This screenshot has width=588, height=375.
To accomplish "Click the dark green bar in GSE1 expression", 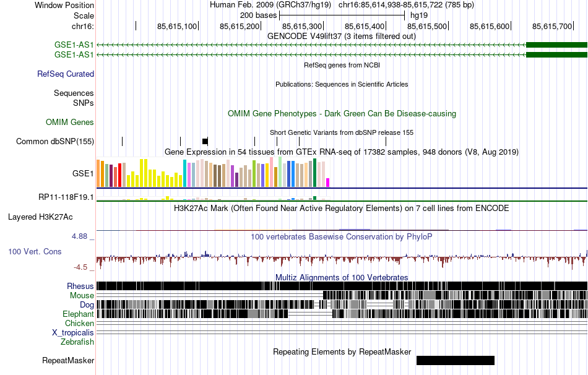I will point(315,173).
